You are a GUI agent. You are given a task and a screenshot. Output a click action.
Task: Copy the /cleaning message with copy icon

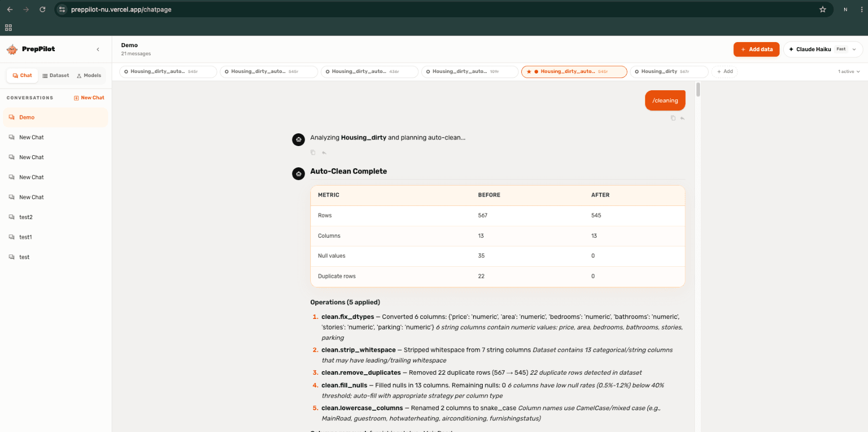click(673, 118)
